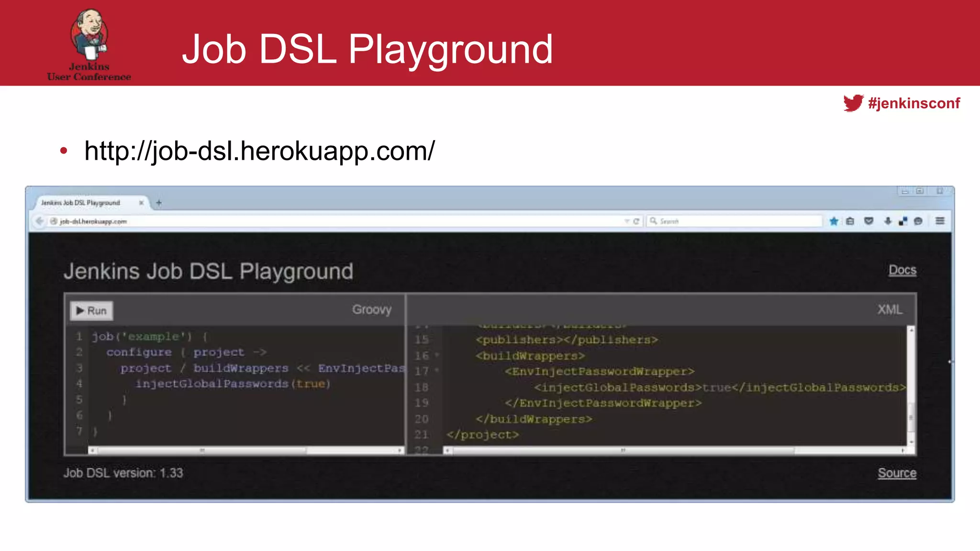Viewport: 980px width, 551px height.
Task: Click the XML pane label
Action: [890, 310]
